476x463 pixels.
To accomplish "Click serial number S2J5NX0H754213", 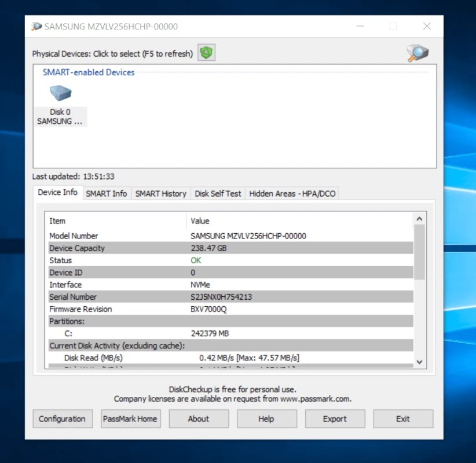I will (221, 297).
